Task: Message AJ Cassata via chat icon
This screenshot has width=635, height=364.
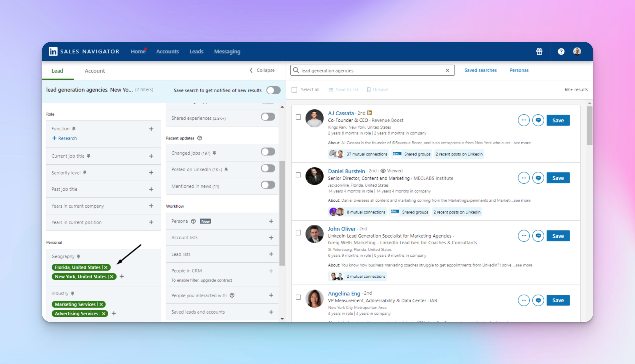Action: click(538, 120)
